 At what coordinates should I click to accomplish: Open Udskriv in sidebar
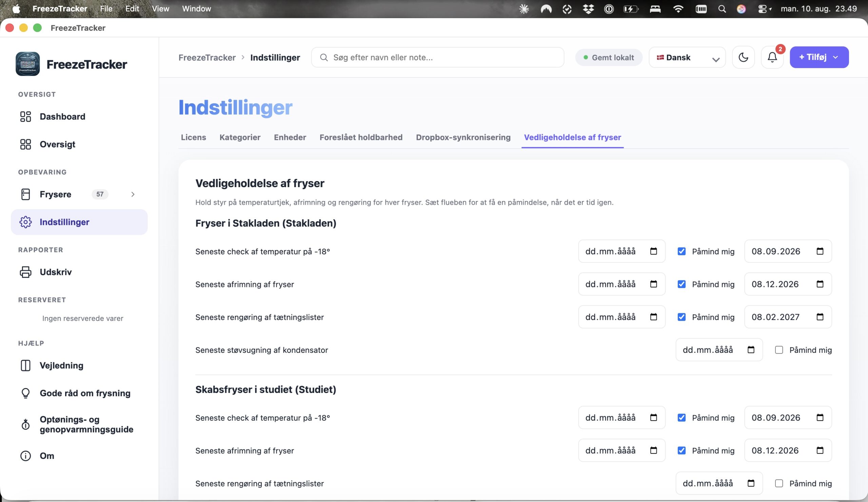coord(79,272)
